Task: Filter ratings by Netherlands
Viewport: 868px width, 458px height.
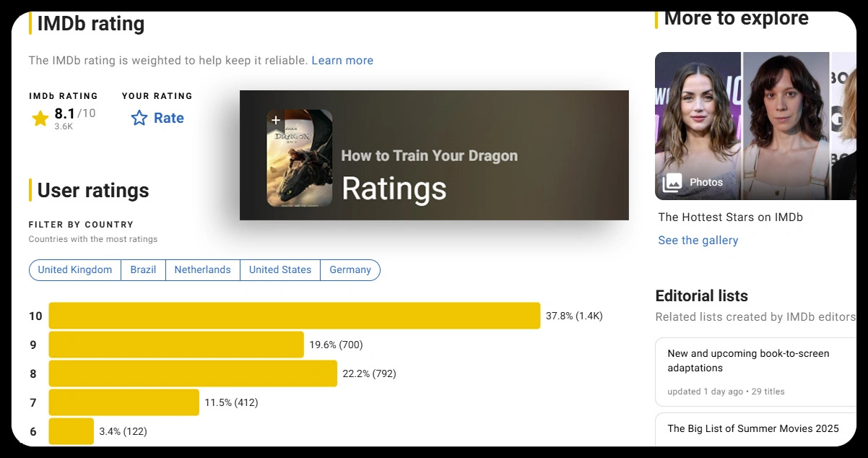Action: tap(203, 270)
